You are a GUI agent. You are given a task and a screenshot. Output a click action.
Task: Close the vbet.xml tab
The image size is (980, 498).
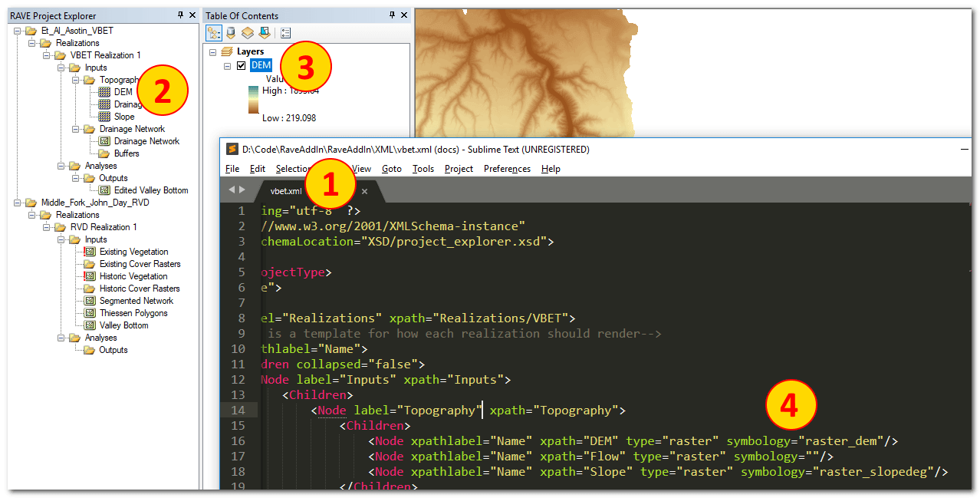[365, 191]
